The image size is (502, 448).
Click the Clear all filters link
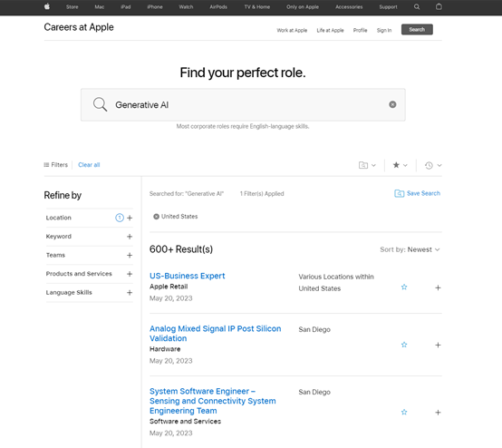tap(89, 165)
